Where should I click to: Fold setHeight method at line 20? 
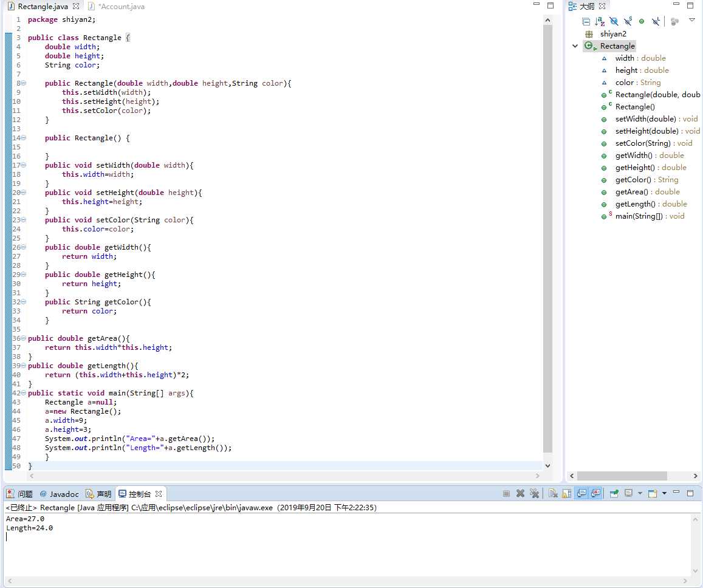23,193
